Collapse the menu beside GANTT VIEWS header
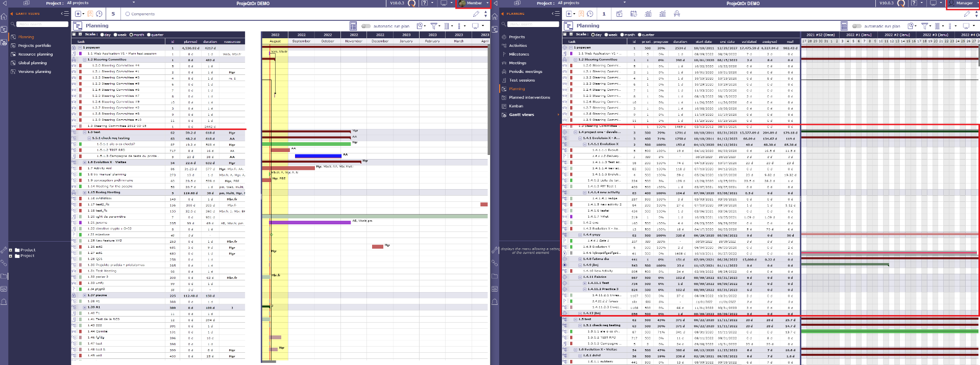The image size is (980, 365). pos(64,14)
